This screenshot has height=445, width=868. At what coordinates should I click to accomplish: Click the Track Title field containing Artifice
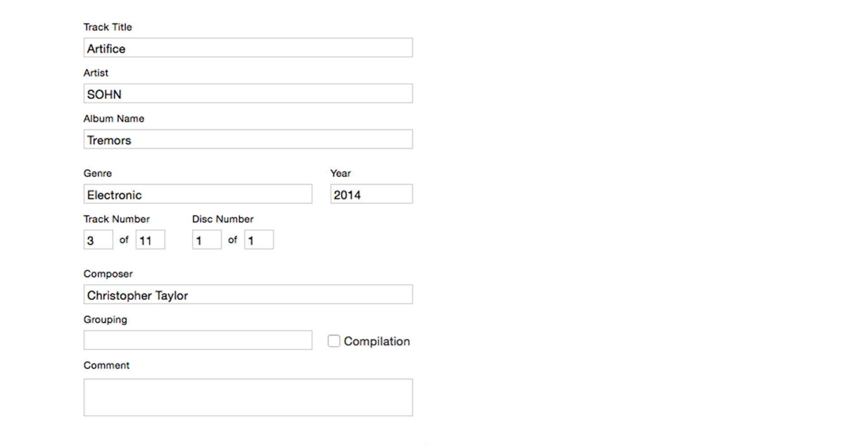pos(248,48)
